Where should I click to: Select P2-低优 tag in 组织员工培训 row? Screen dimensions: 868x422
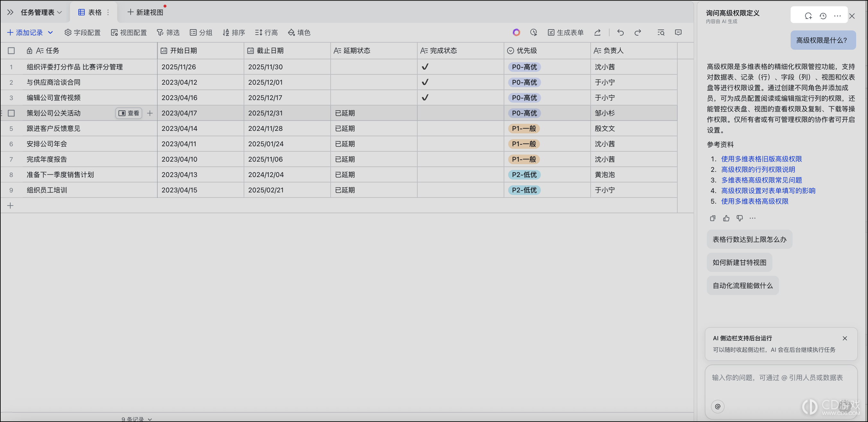click(524, 190)
